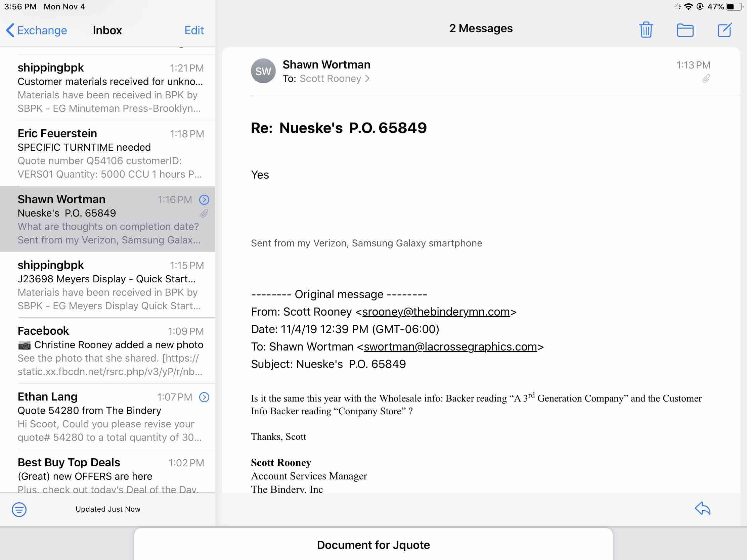Tap the SW sender avatar
The image size is (747, 560).
point(263,71)
